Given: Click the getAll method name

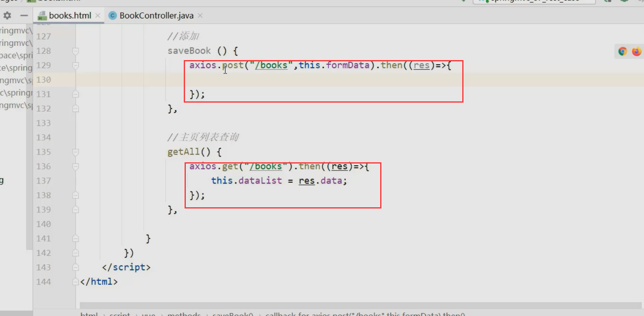Looking at the screenshot, I should 183,152.
